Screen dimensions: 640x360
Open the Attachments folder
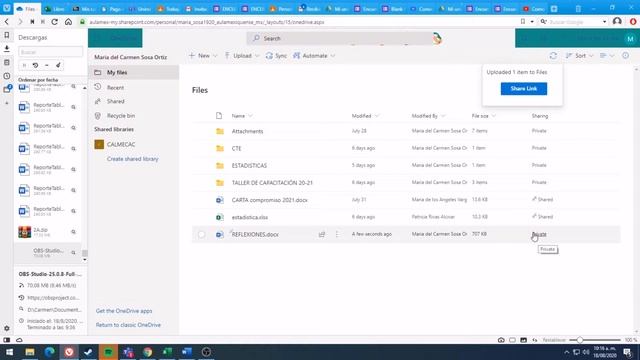(x=247, y=131)
